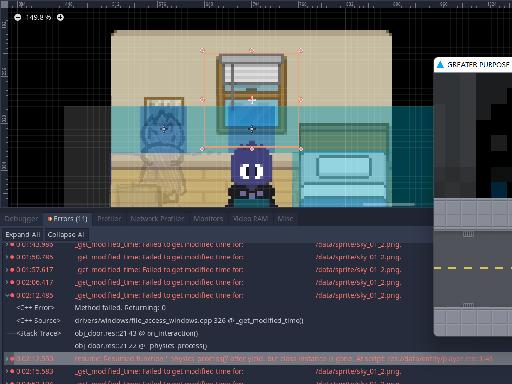512x384 pixels.
Task: Select the purple character sprite in viewport
Action: [x=252, y=175]
